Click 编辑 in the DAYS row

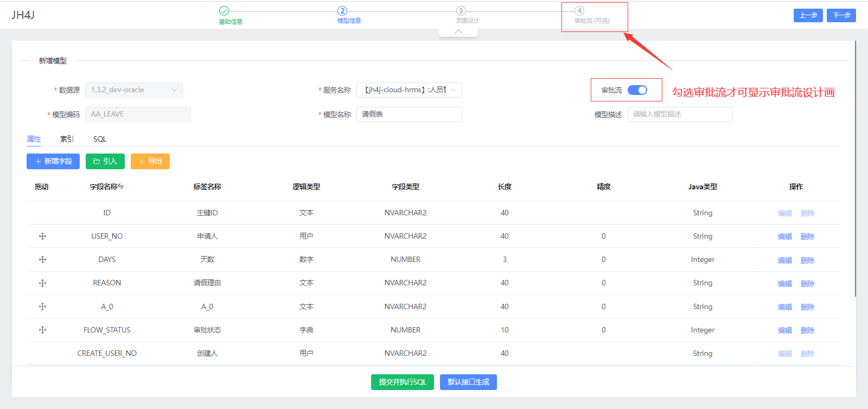pyautogui.click(x=785, y=260)
